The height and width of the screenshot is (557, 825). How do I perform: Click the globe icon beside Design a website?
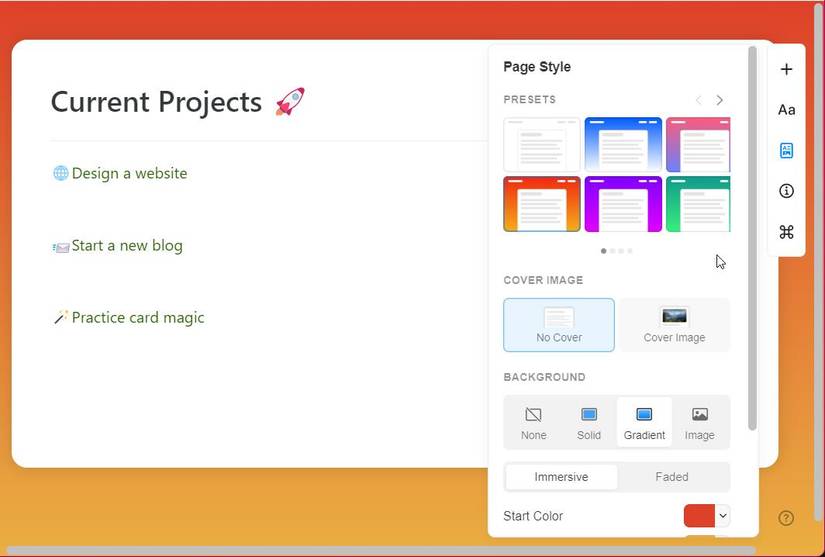61,173
